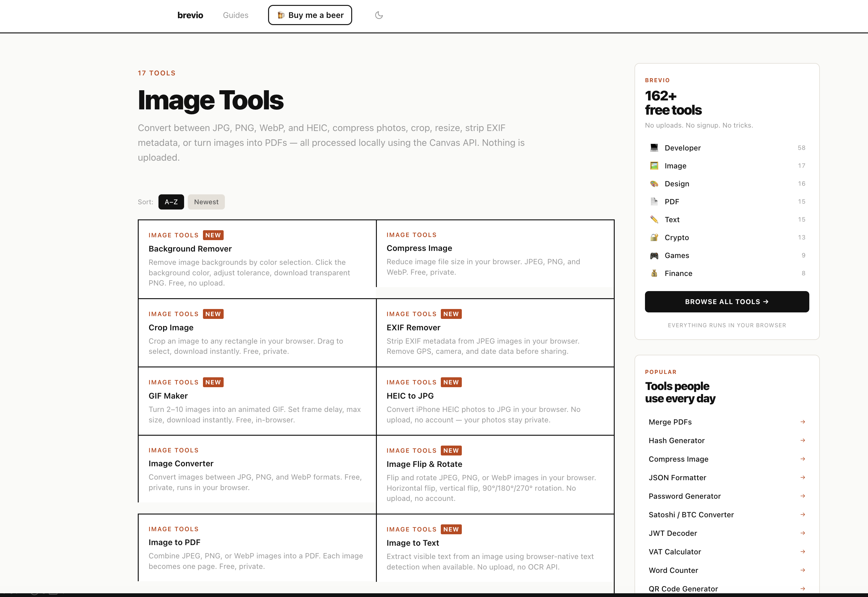Click the Design palette icon
868x597 pixels.
click(x=654, y=184)
